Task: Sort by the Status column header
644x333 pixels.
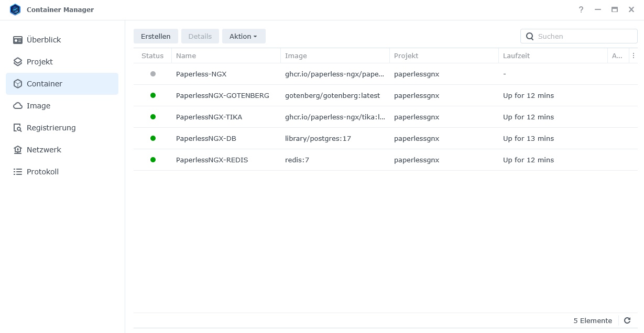Action: (152, 56)
